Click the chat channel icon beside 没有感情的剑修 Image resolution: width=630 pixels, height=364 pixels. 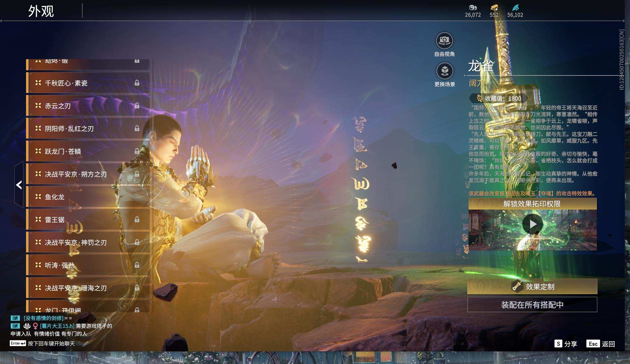click(15, 318)
